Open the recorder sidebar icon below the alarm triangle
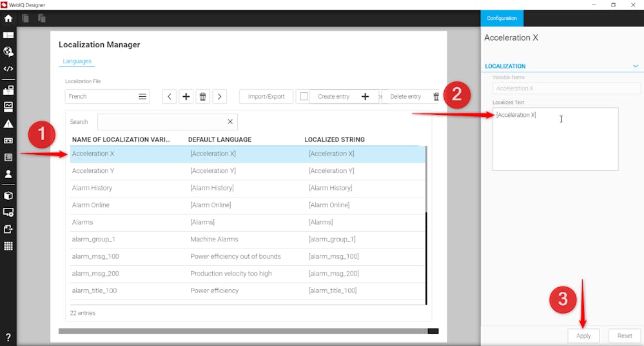The height and width of the screenshot is (346, 644). pyautogui.click(x=8, y=141)
